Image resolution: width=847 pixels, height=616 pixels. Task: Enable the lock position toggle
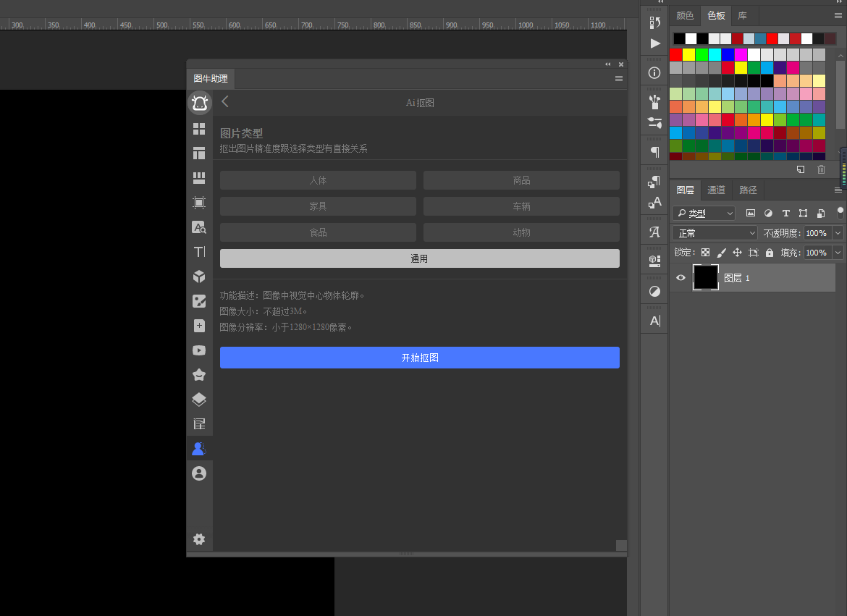click(x=738, y=252)
